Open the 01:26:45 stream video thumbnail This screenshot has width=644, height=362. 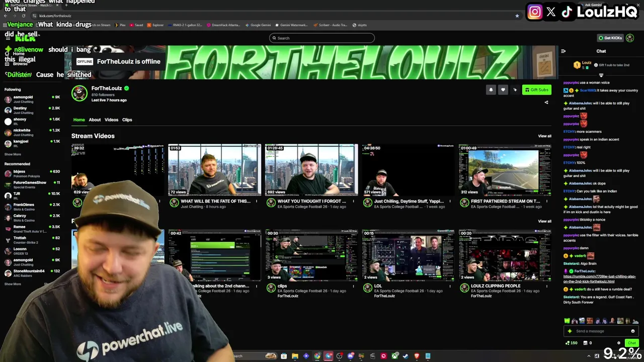point(311,170)
